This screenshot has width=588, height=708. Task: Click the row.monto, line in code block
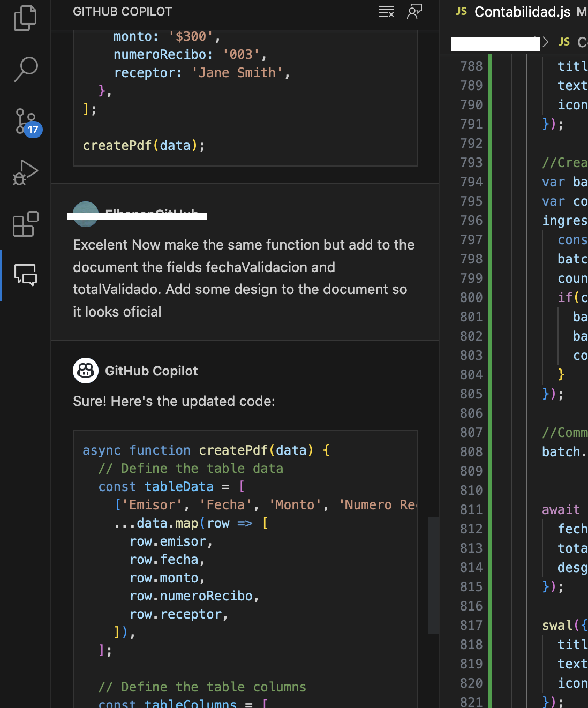click(x=168, y=578)
